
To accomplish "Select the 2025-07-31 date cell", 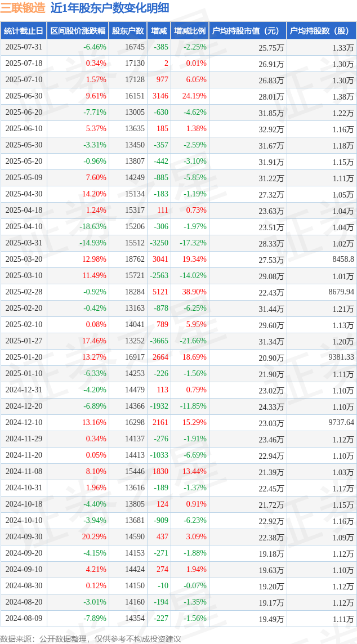I will (24, 47).
